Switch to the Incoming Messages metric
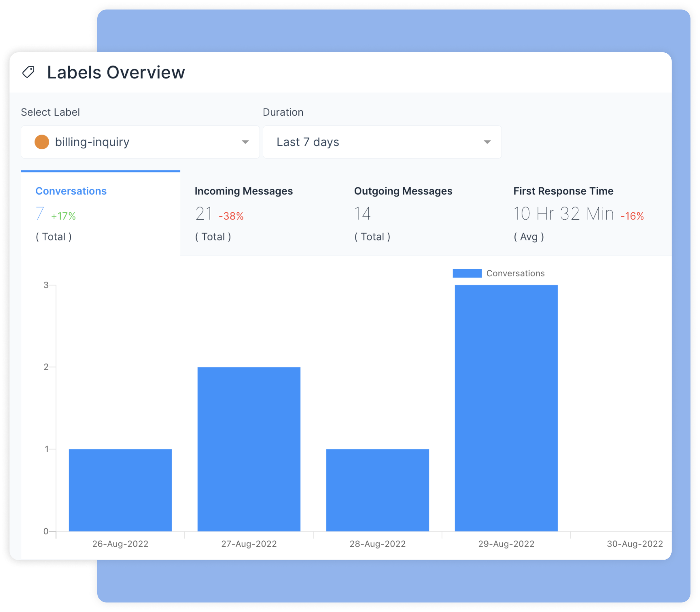The height and width of the screenshot is (612, 700). pyautogui.click(x=244, y=191)
